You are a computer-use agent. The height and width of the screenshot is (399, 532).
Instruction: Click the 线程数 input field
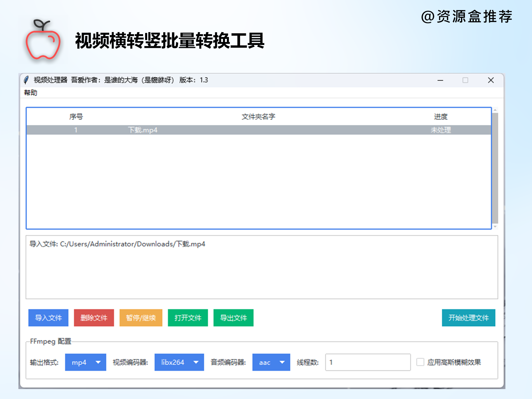click(368, 362)
